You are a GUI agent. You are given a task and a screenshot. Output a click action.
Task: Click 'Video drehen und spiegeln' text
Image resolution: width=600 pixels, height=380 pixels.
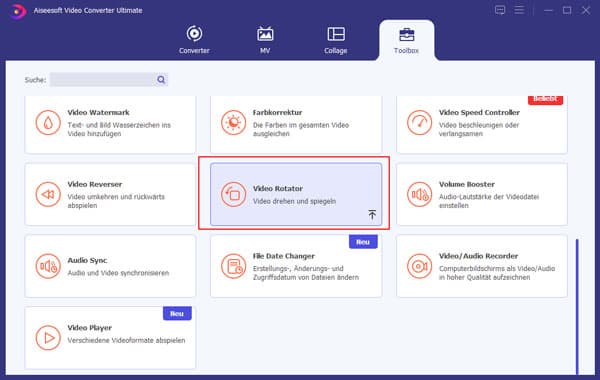click(x=294, y=201)
